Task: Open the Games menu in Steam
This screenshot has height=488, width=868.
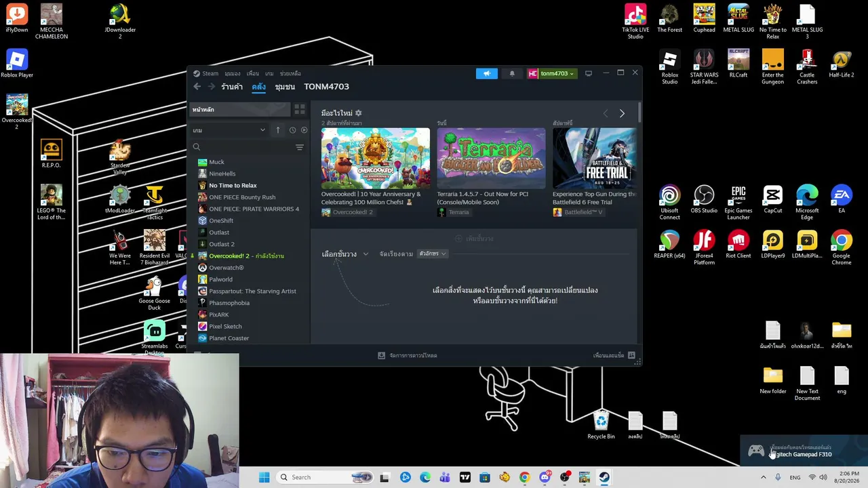Action: click(269, 73)
